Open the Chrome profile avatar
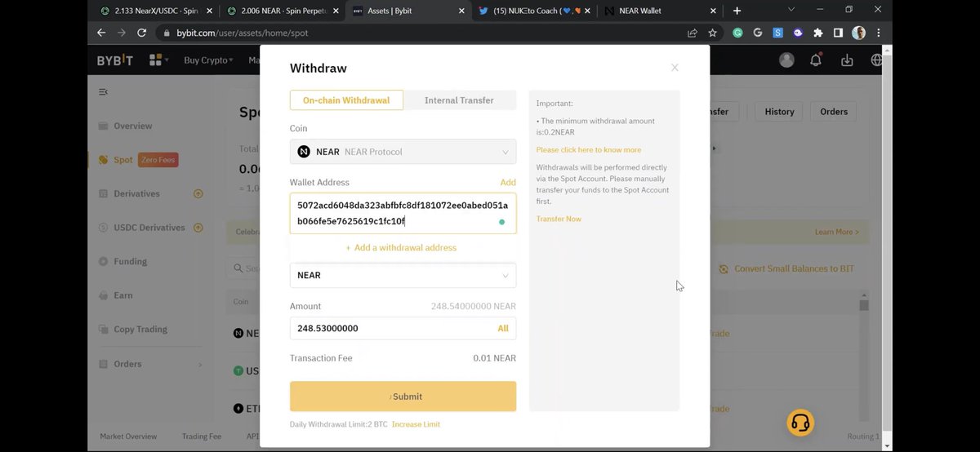Viewport: 980px width, 452px height. 858,33
